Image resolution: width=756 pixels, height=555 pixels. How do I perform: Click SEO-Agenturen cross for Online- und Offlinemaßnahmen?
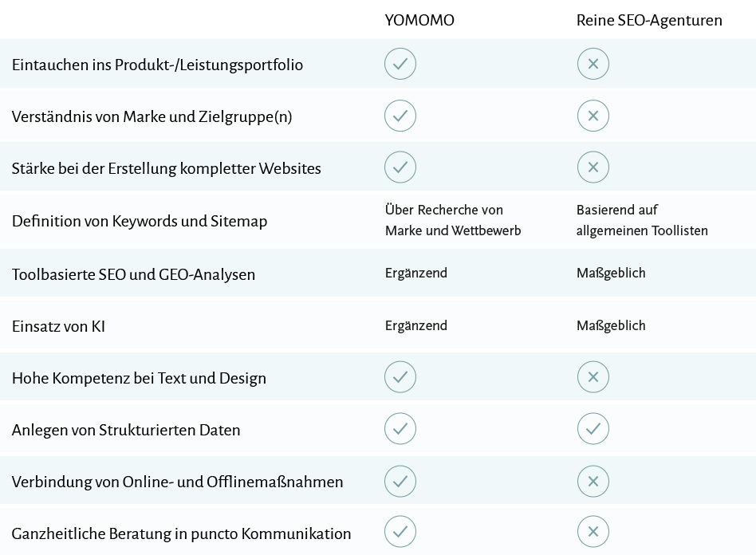593,481
